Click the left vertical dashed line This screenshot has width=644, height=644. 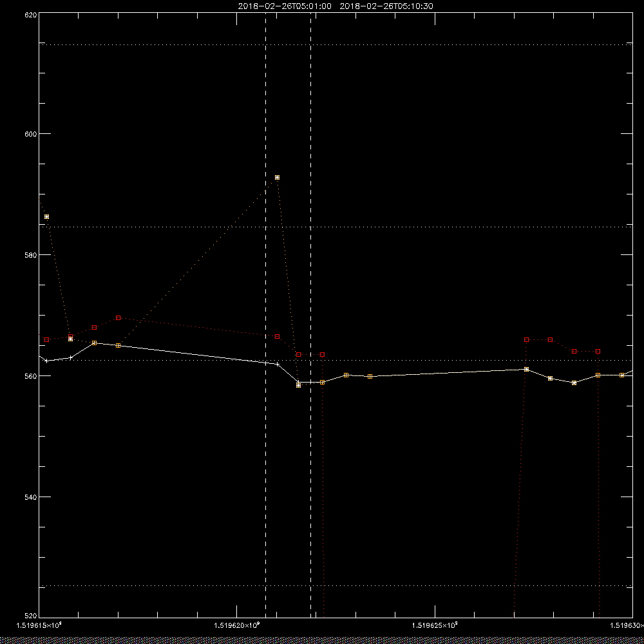[266, 314]
